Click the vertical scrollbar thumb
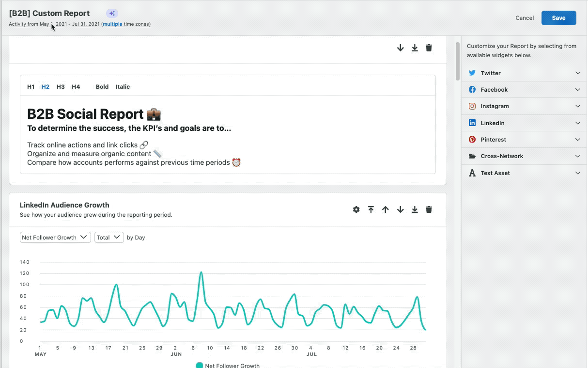Screen dimensions: 588x368 coord(458,61)
